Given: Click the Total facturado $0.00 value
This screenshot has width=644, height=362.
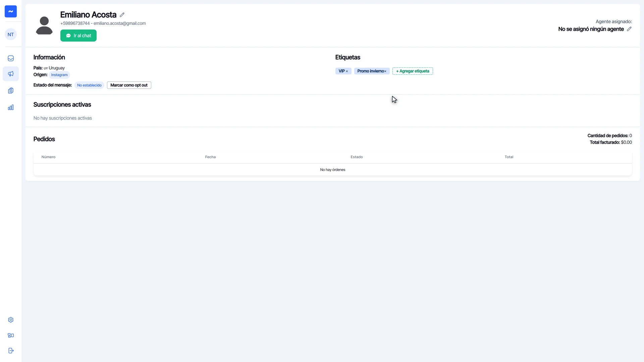Looking at the screenshot, I should point(626,142).
